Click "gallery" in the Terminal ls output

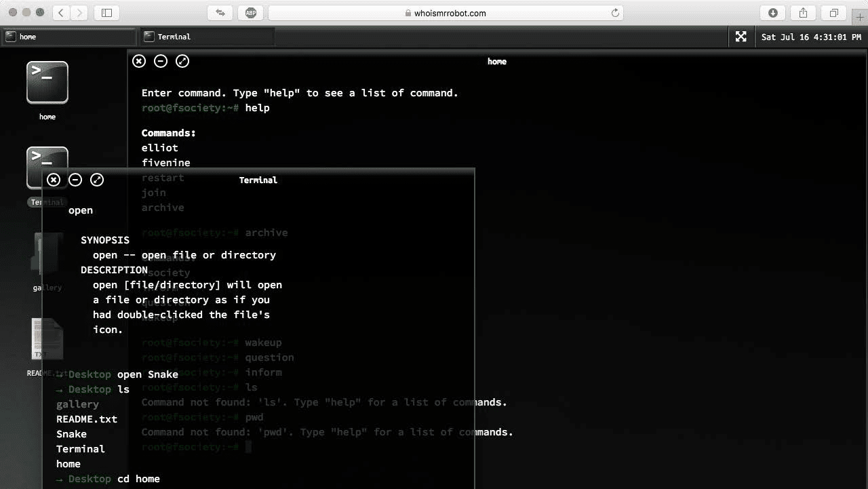point(77,404)
